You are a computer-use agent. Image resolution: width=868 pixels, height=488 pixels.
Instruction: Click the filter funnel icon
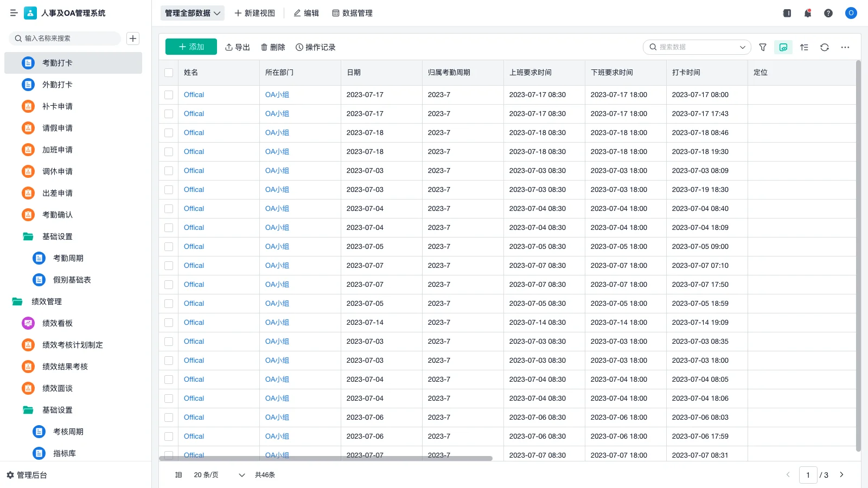pos(763,47)
